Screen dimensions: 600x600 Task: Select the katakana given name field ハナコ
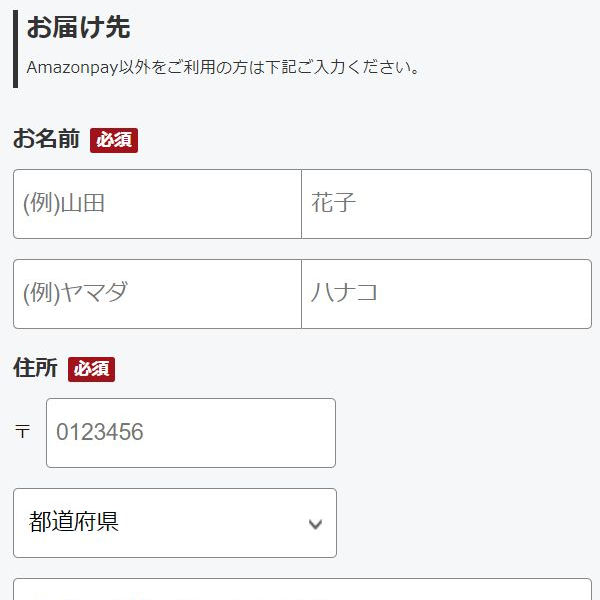click(x=446, y=294)
